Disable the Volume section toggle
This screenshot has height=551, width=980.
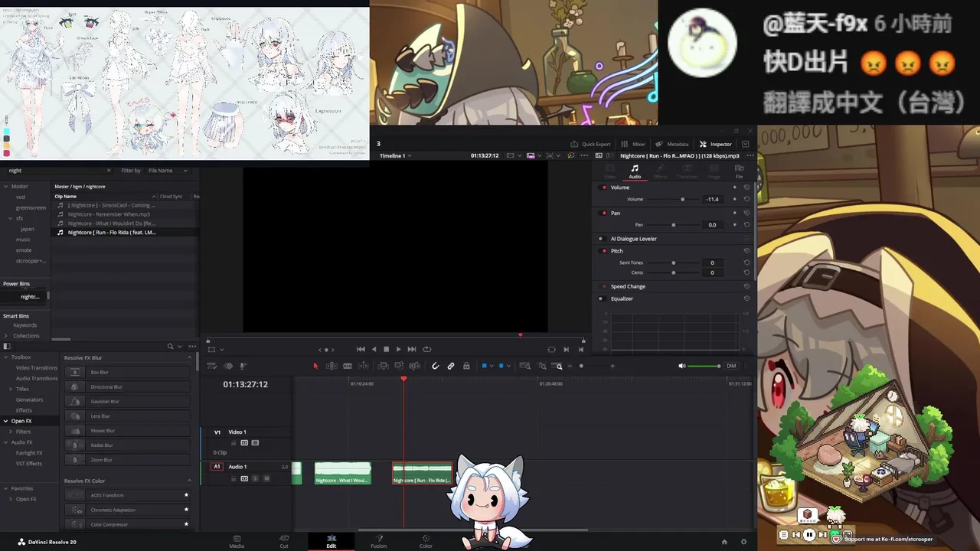click(x=604, y=187)
